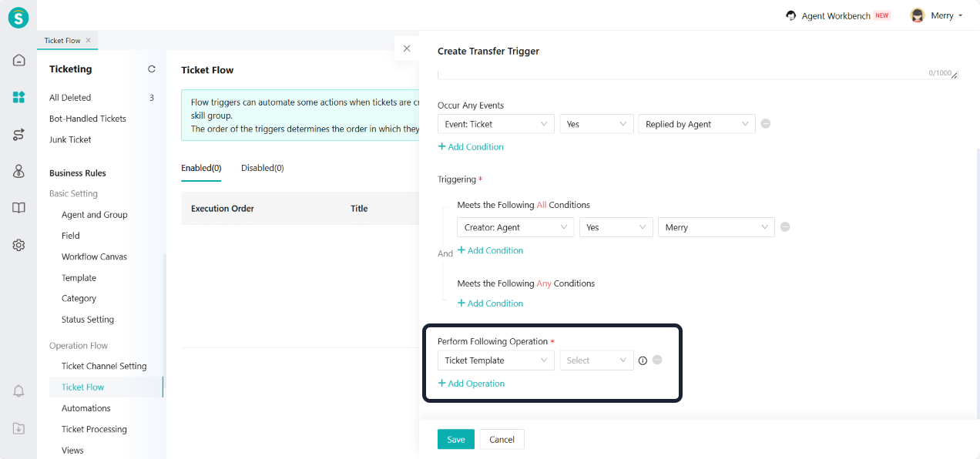980x459 pixels.
Task: Expand the Replied by Agent dropdown
Action: (x=696, y=124)
